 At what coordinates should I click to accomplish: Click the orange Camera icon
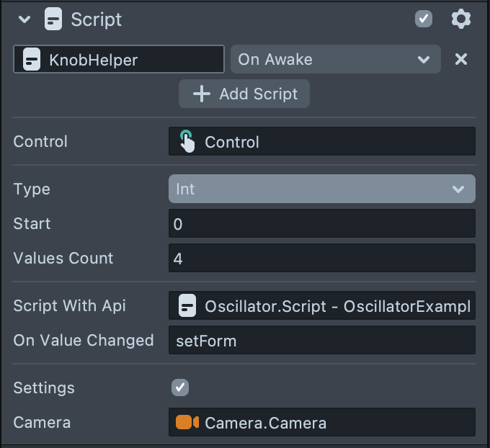coord(187,423)
